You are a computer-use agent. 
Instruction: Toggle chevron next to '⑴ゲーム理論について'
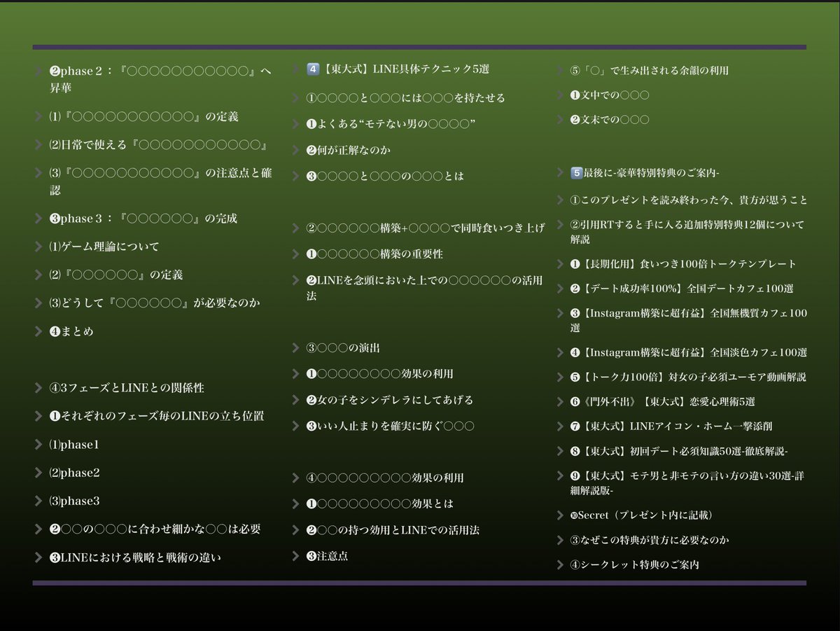38,247
